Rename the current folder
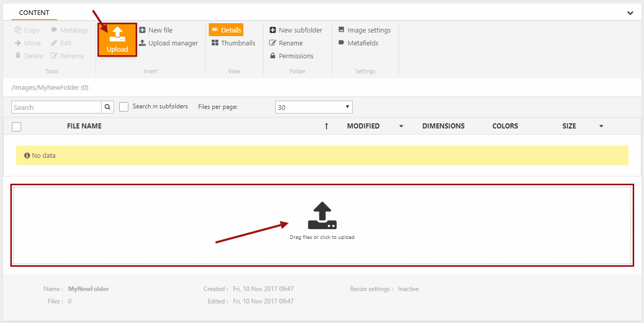The image size is (644, 323). tap(286, 43)
